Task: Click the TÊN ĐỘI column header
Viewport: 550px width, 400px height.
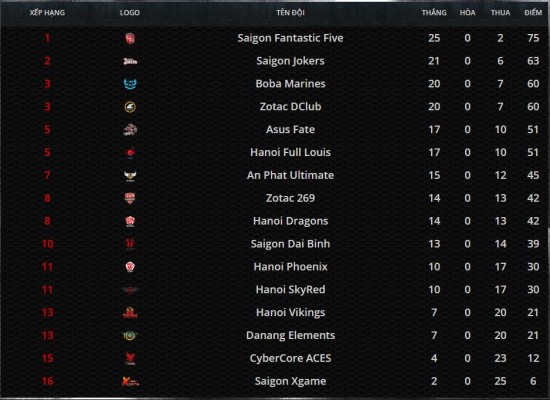Action: (x=290, y=13)
